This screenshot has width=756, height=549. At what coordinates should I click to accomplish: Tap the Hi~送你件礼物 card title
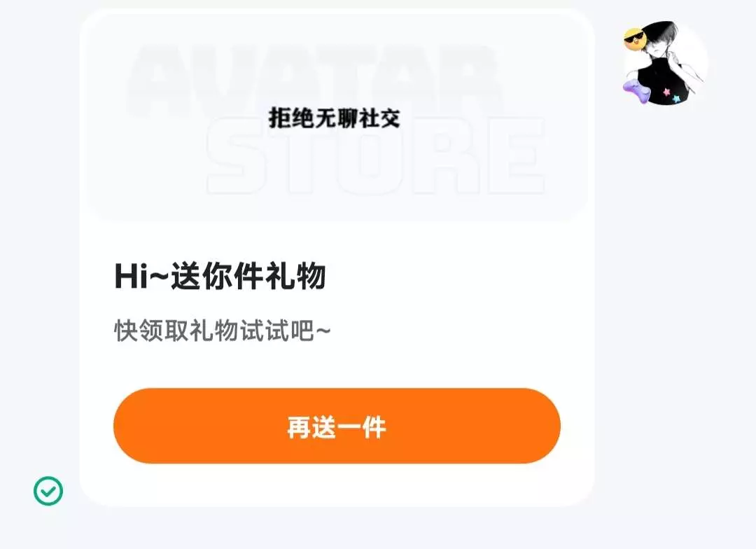tap(220, 277)
